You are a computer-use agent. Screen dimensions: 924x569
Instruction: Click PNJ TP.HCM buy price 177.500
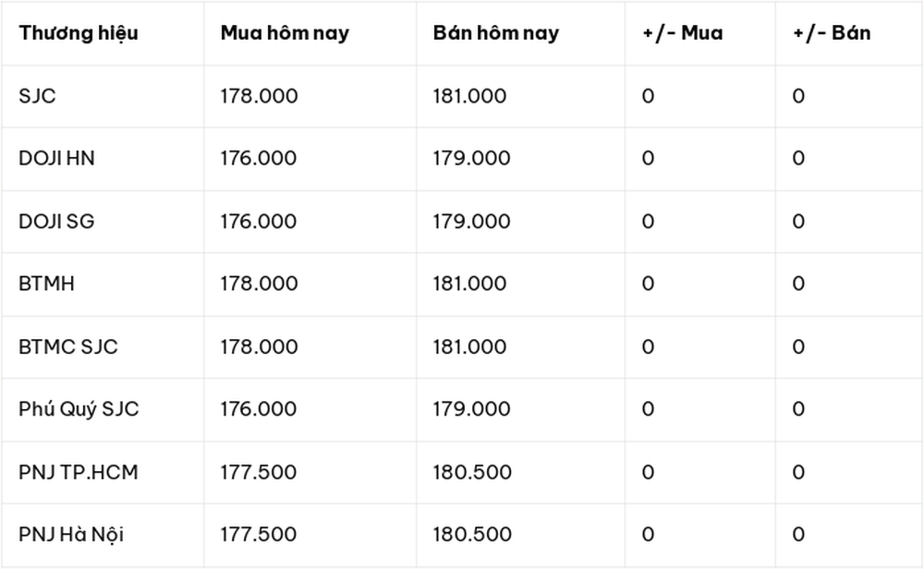click(259, 472)
